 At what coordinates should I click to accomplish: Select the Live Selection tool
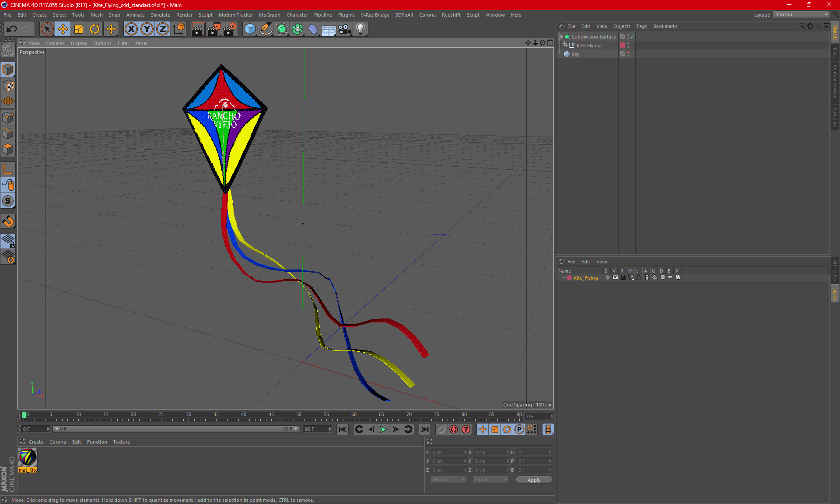(x=47, y=29)
